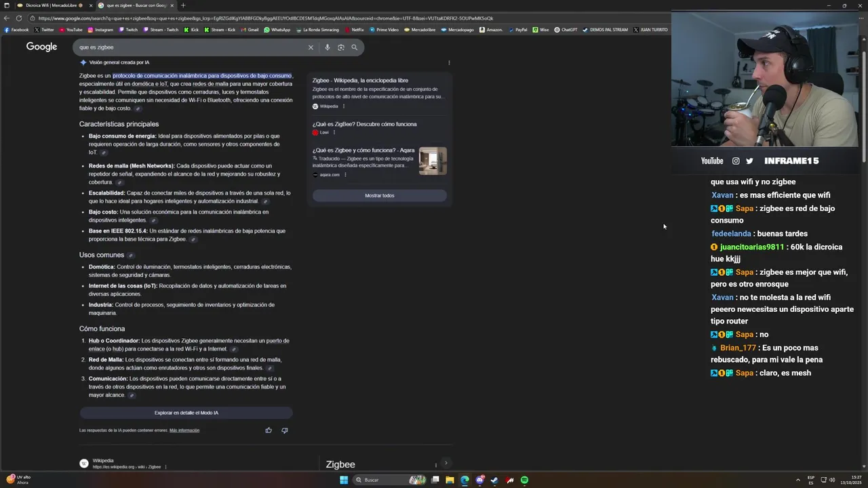Open the Twitch bookmark
This screenshot has height=488, width=868.
[x=128, y=30]
